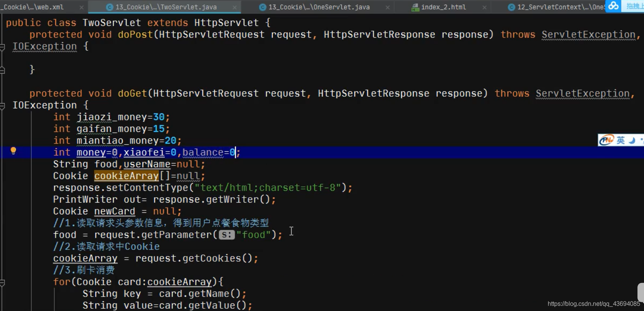
Task: Switch to the index_2.html tab
Action: point(443,7)
